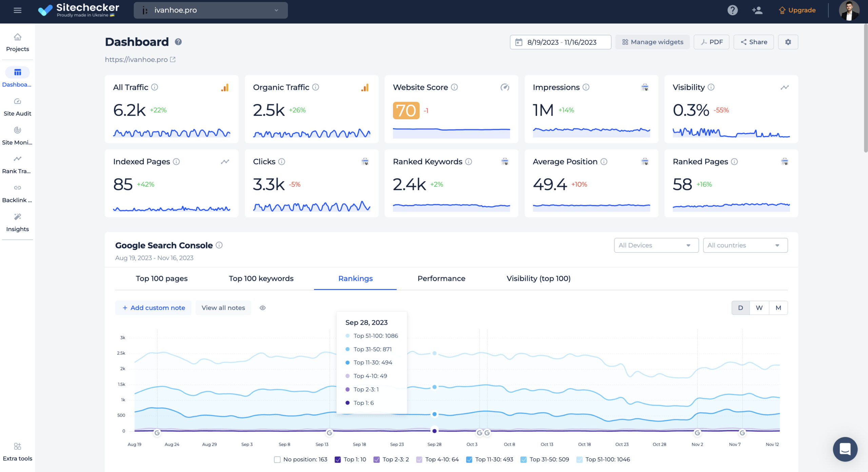Click the Add custom note button
The width and height of the screenshot is (868, 472).
(x=153, y=308)
